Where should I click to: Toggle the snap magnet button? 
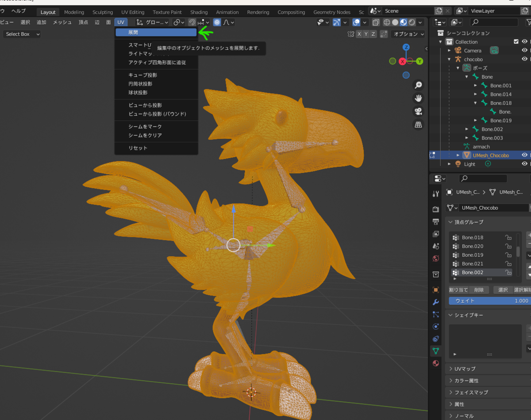pos(192,22)
